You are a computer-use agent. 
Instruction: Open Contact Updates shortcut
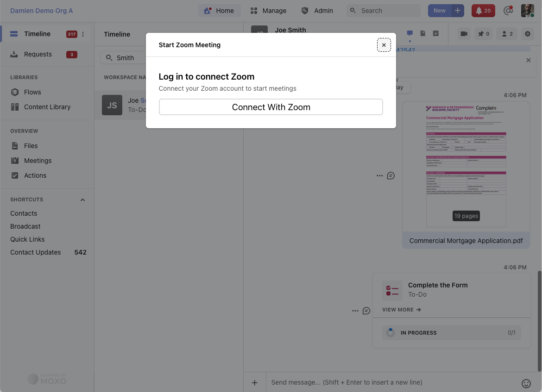click(x=48, y=253)
